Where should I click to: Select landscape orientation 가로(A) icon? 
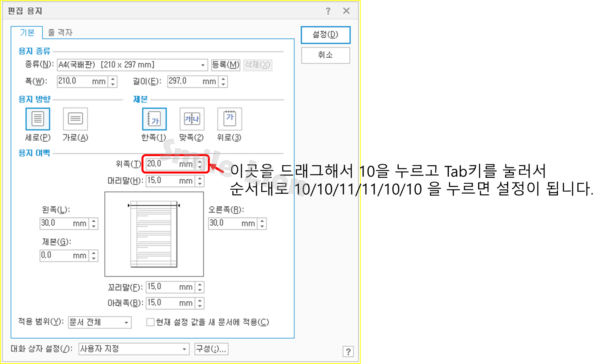[x=75, y=119]
